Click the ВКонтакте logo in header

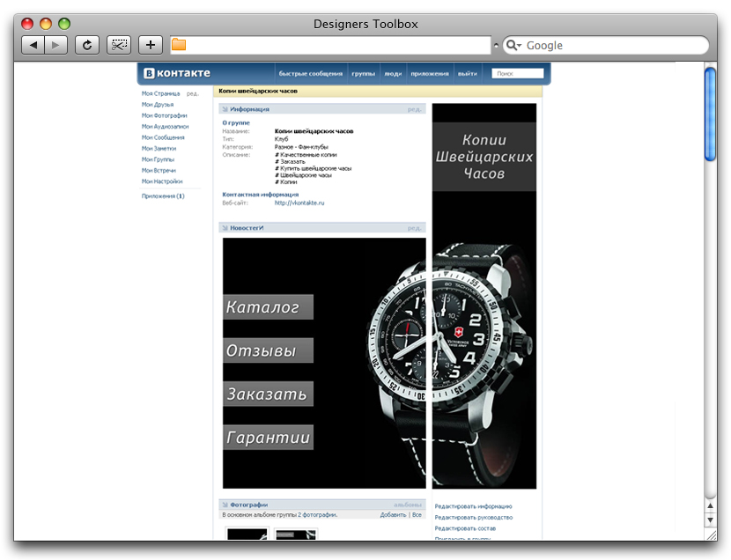pyautogui.click(x=177, y=73)
